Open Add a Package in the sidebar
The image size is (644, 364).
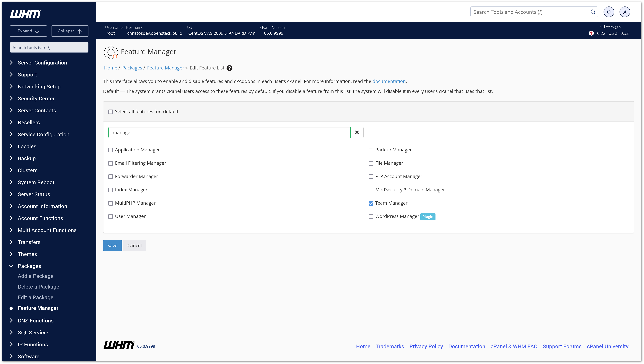pos(36,276)
